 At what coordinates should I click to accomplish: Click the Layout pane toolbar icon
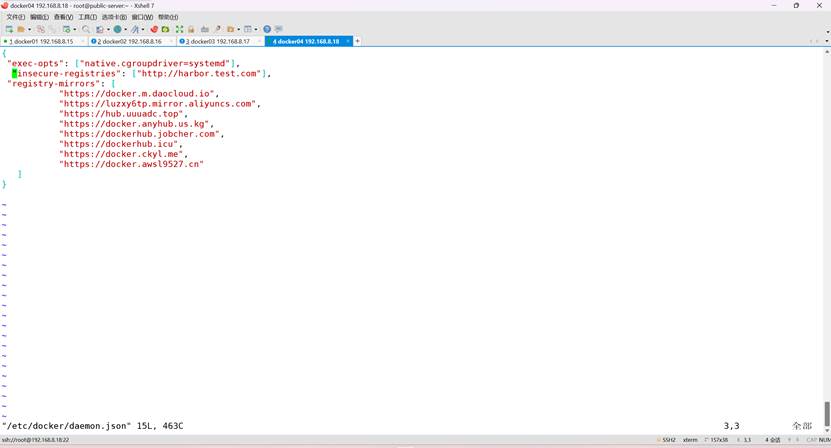tap(247, 29)
